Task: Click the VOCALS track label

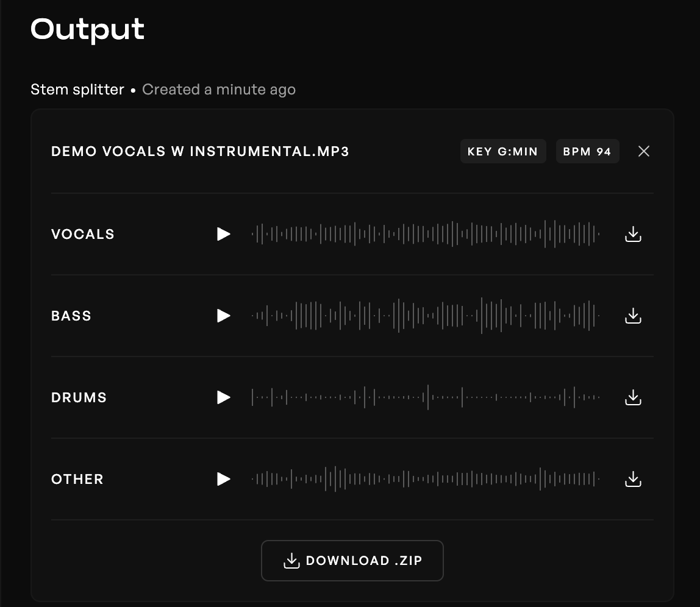Action: click(x=82, y=234)
